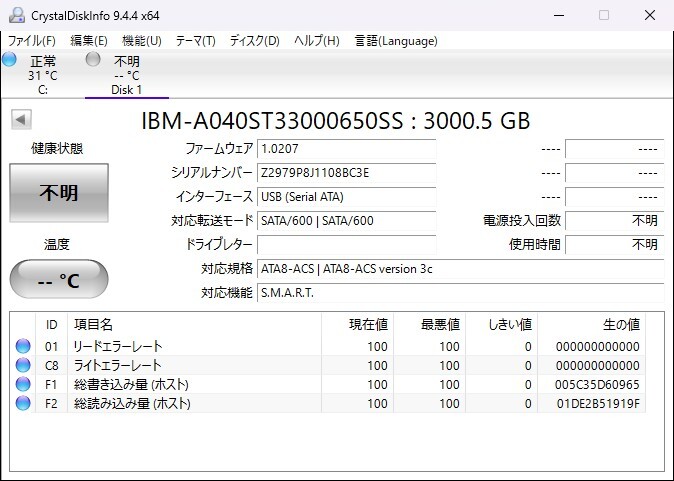Click the 不明 health status button
This screenshot has height=481, width=674.
pyautogui.click(x=59, y=193)
